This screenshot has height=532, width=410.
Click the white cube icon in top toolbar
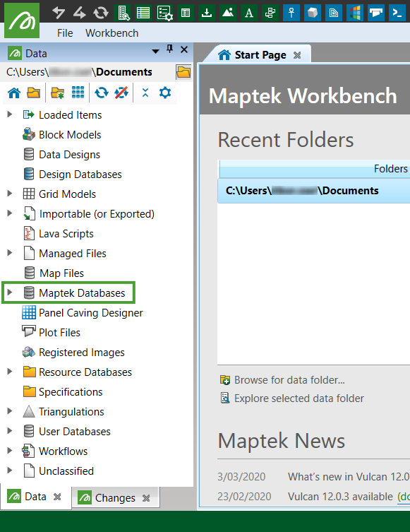point(313,13)
